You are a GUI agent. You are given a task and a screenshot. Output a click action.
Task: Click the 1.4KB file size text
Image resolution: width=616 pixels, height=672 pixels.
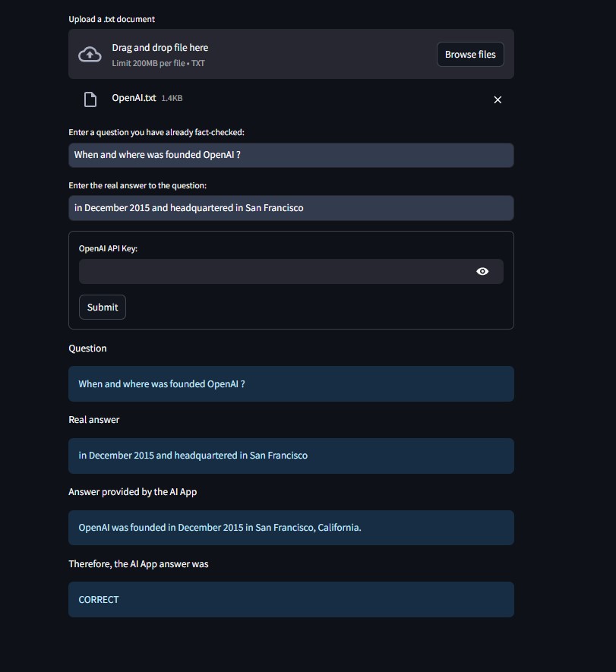tap(172, 99)
